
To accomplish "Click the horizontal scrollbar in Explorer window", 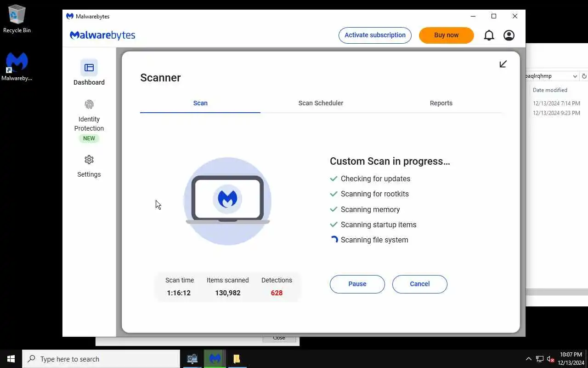I will tap(557, 291).
